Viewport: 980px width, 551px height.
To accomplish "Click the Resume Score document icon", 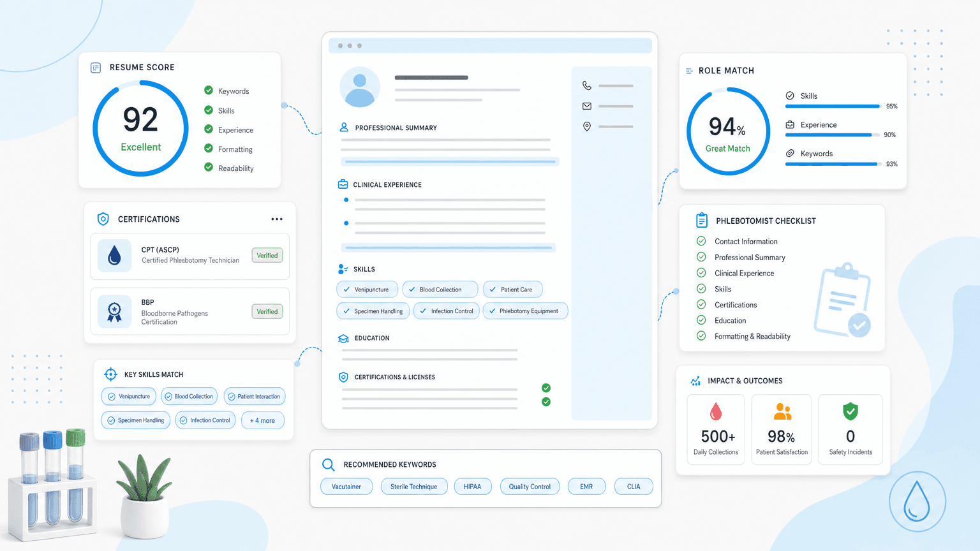I will tap(96, 68).
